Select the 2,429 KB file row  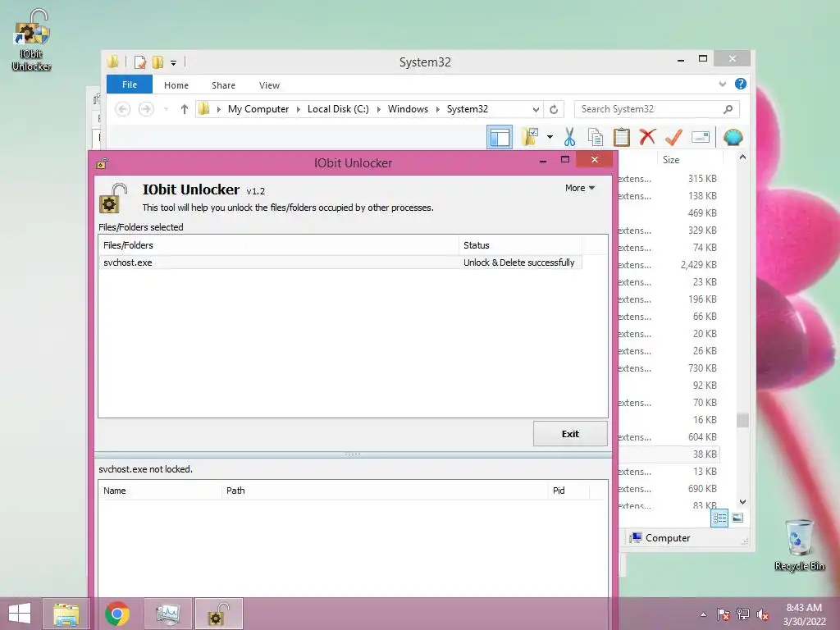click(x=669, y=265)
